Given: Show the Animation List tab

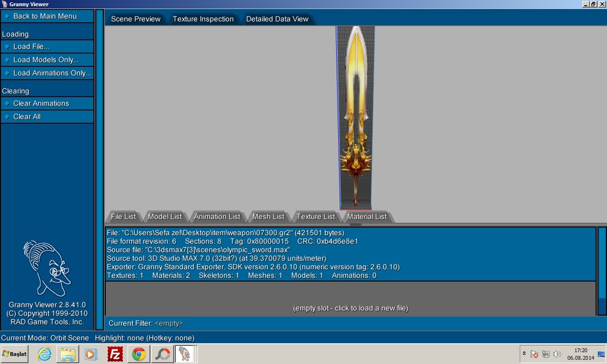Looking at the screenshot, I should 217,217.
